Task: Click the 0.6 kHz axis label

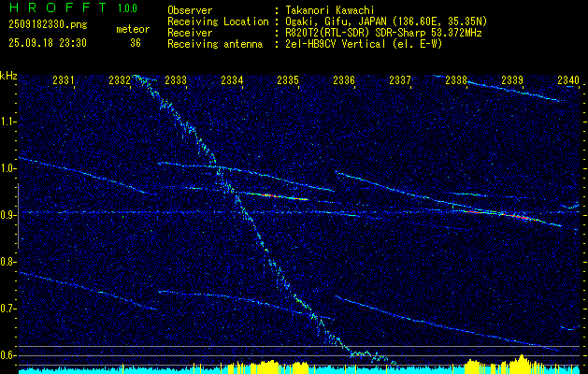Action: (8, 355)
